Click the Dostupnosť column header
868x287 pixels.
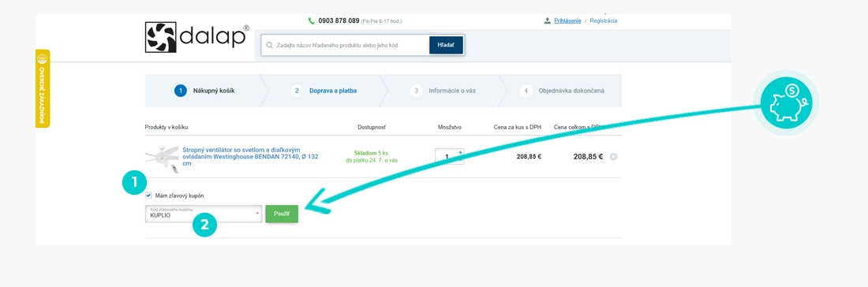click(372, 127)
